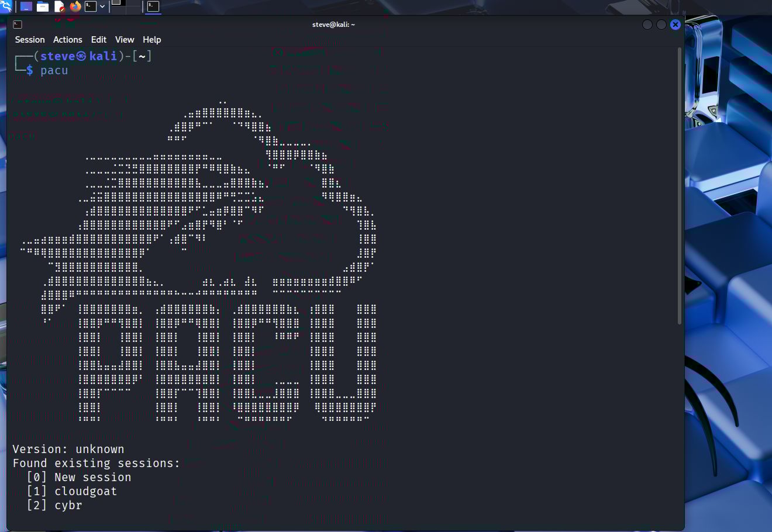Click the terminal icon in the title bar

point(18,25)
